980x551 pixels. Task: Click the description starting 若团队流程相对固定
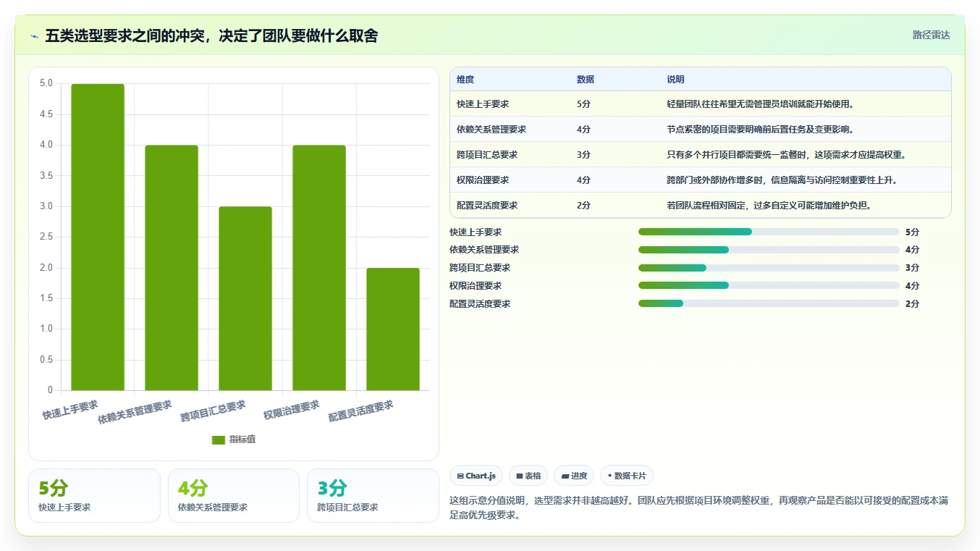coord(770,206)
